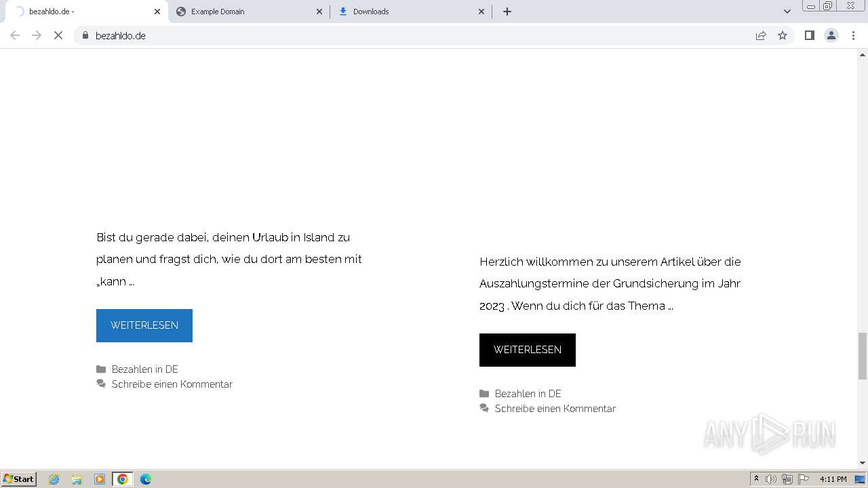868x488 pixels.
Task: Click the page scrollbar thumb
Action: click(x=863, y=357)
